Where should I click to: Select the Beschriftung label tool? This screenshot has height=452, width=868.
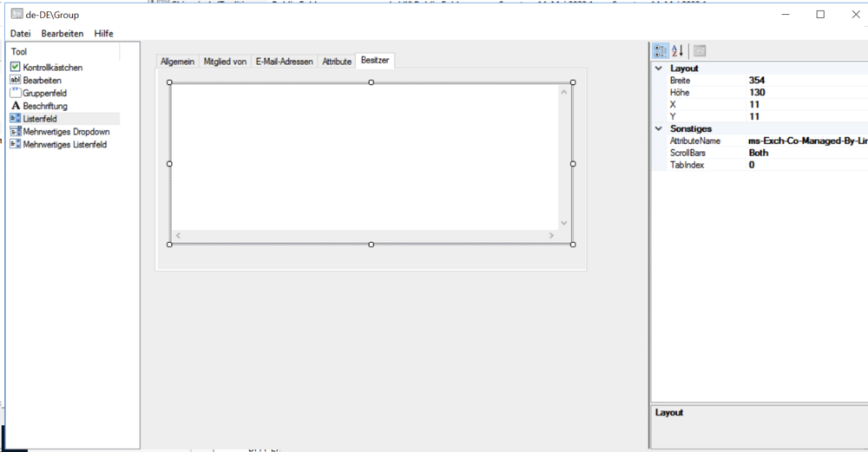tap(44, 106)
